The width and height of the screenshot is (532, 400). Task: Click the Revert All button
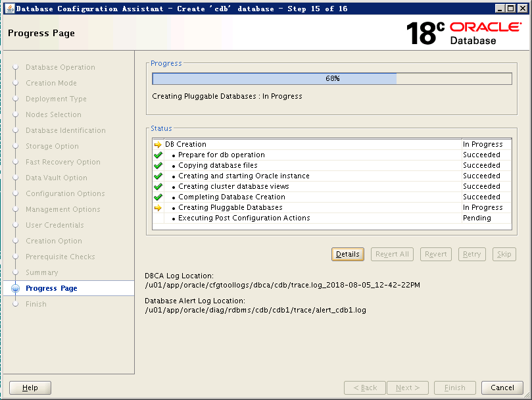click(392, 254)
